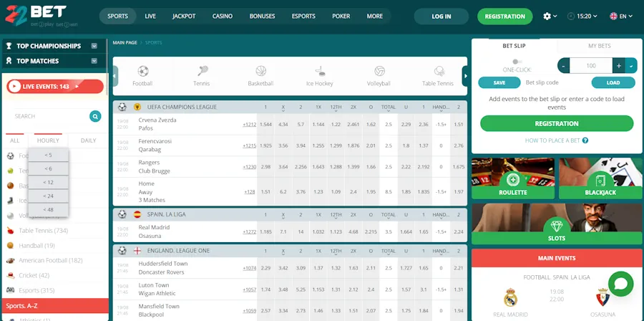Show previous sports in the carousel
The image size is (644, 321).
pos(115,76)
